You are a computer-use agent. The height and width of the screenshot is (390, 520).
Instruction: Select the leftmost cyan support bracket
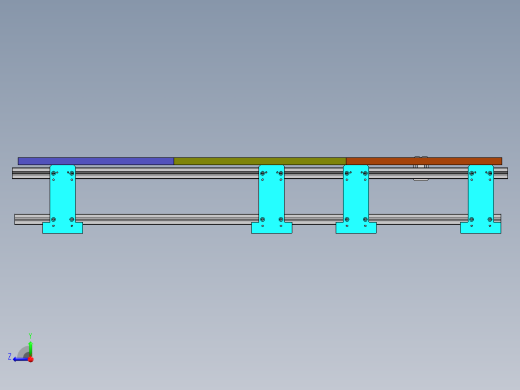tap(63, 199)
